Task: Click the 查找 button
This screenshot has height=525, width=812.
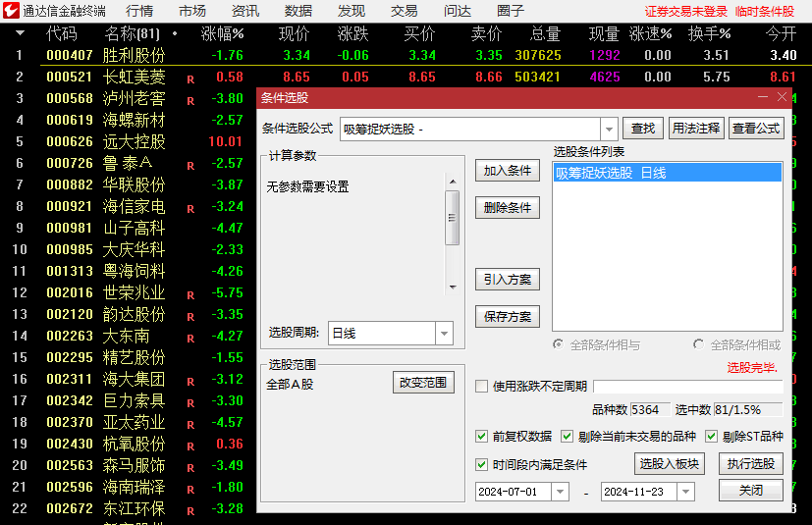Action: pyautogui.click(x=643, y=129)
